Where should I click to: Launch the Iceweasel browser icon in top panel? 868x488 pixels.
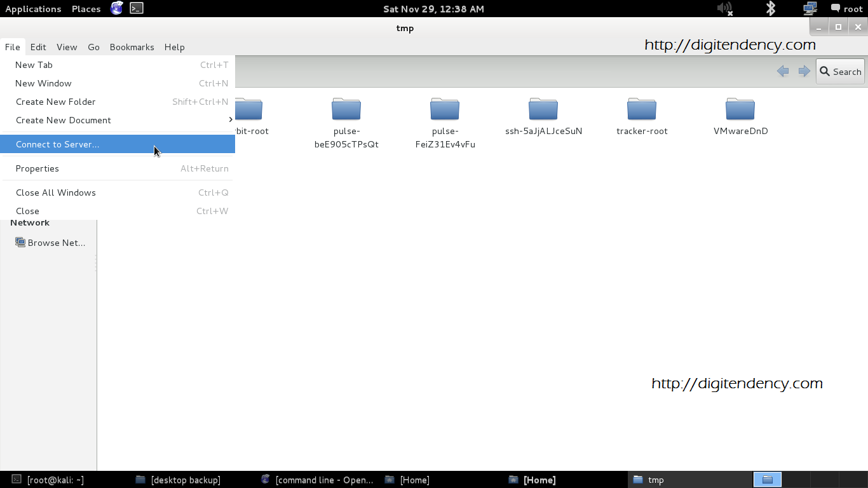[x=116, y=8]
